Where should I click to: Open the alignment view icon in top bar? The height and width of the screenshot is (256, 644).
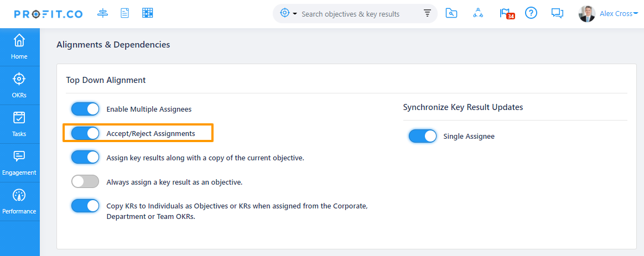[102, 13]
